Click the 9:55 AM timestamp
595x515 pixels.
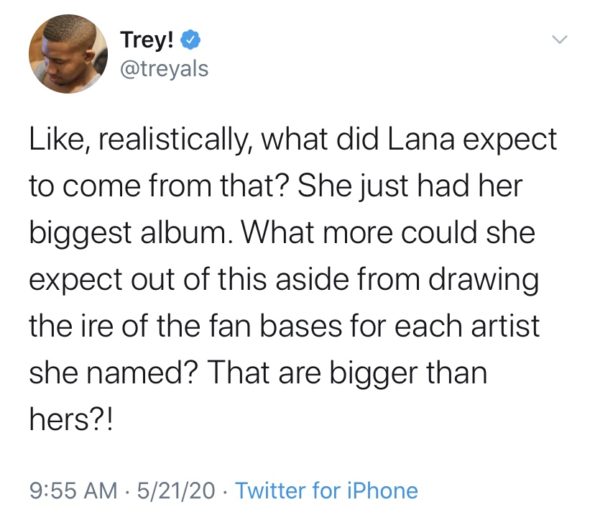[x=74, y=490]
